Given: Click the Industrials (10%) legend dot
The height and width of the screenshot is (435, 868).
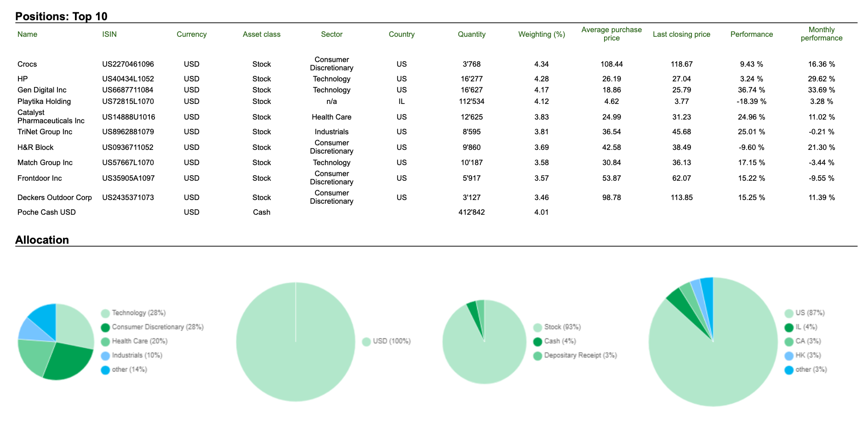Looking at the screenshot, I should [x=105, y=356].
